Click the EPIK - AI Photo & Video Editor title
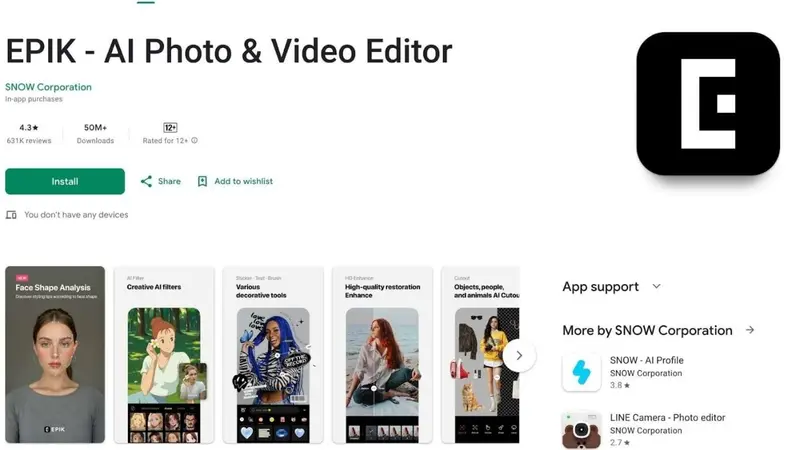This screenshot has width=800, height=450. click(229, 51)
